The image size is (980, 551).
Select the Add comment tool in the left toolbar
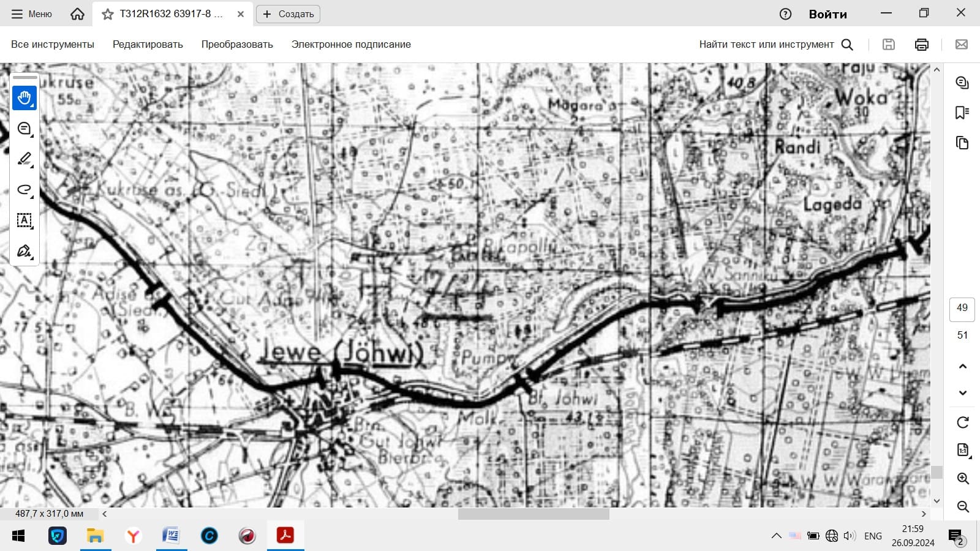click(24, 129)
